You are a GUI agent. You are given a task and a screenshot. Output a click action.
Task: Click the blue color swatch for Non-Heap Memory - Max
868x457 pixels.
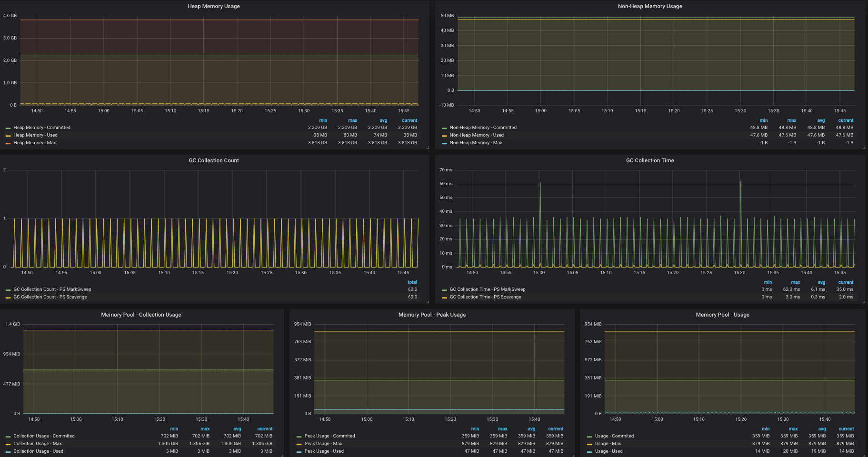pos(444,143)
